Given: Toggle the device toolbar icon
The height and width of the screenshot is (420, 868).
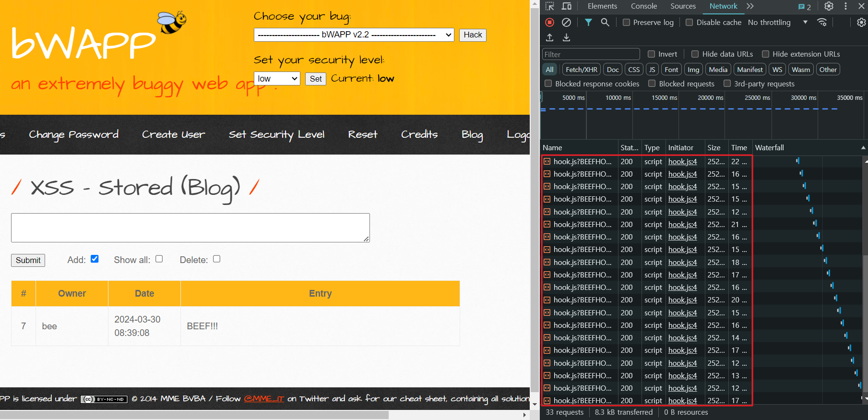Looking at the screenshot, I should [x=567, y=6].
